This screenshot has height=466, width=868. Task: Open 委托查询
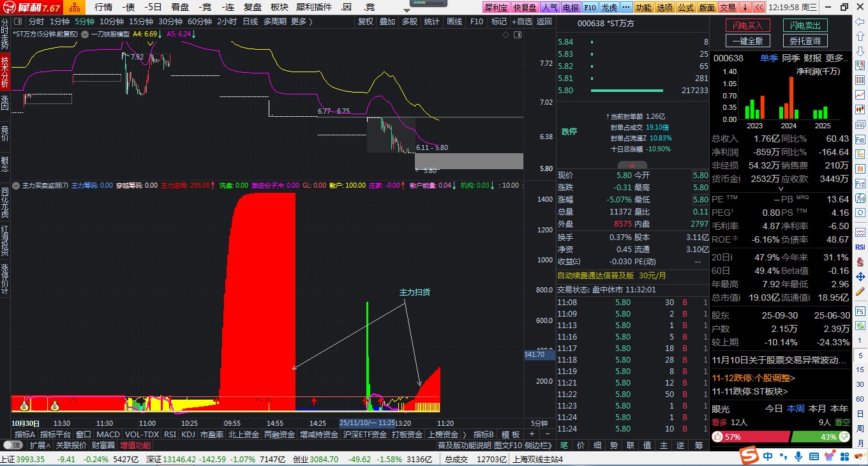[805, 41]
